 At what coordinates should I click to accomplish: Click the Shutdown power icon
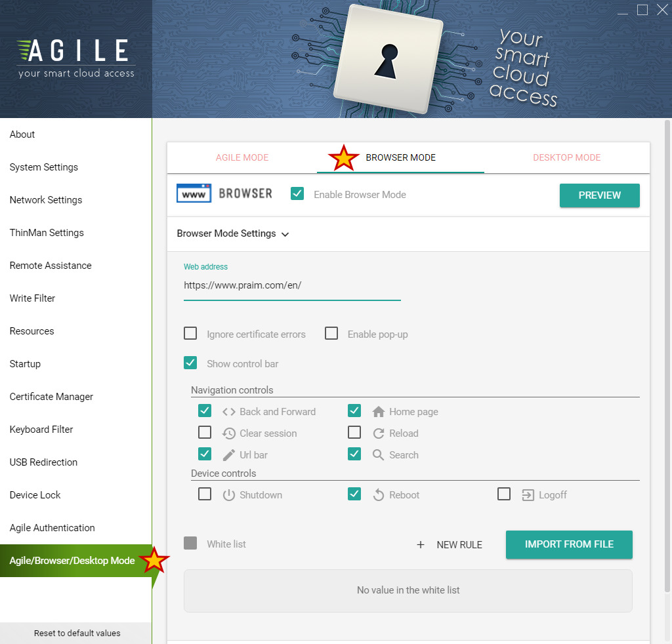point(228,495)
